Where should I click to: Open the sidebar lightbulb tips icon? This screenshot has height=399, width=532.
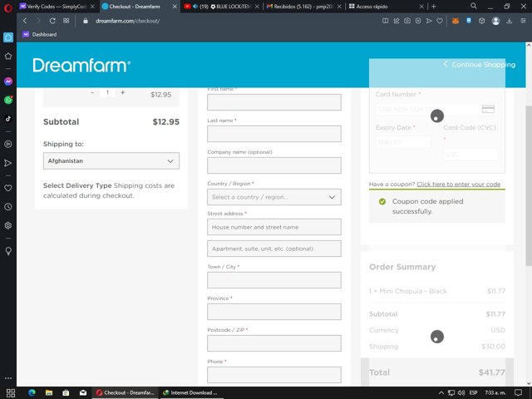tap(8, 251)
